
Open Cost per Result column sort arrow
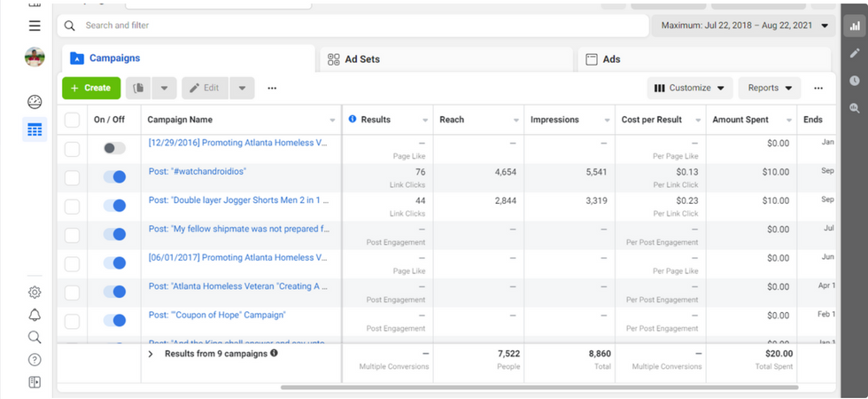[698, 121]
